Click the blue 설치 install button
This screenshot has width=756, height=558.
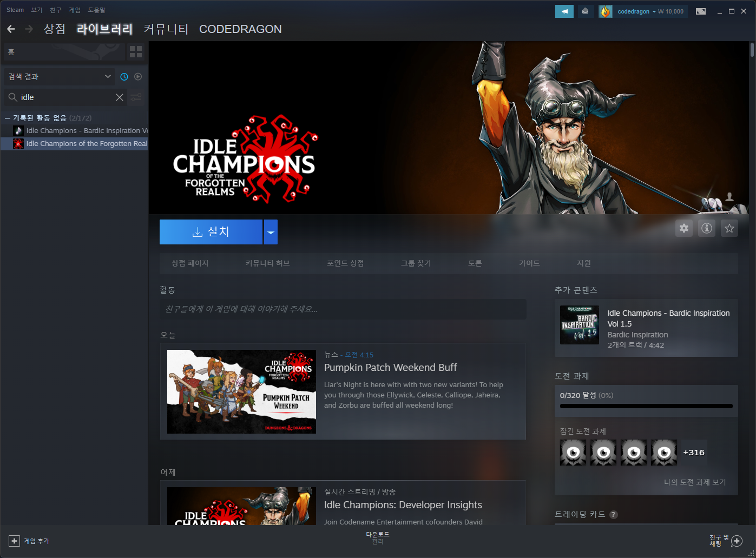click(x=211, y=232)
